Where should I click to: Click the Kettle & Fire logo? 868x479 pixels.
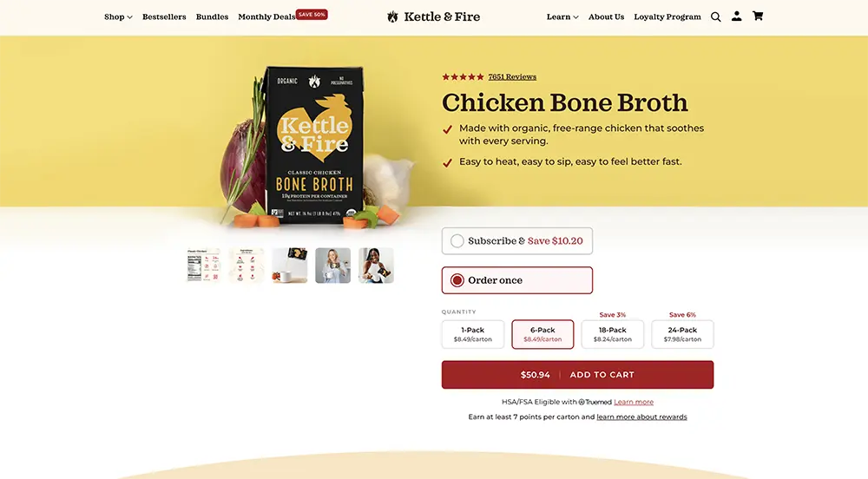433,16
